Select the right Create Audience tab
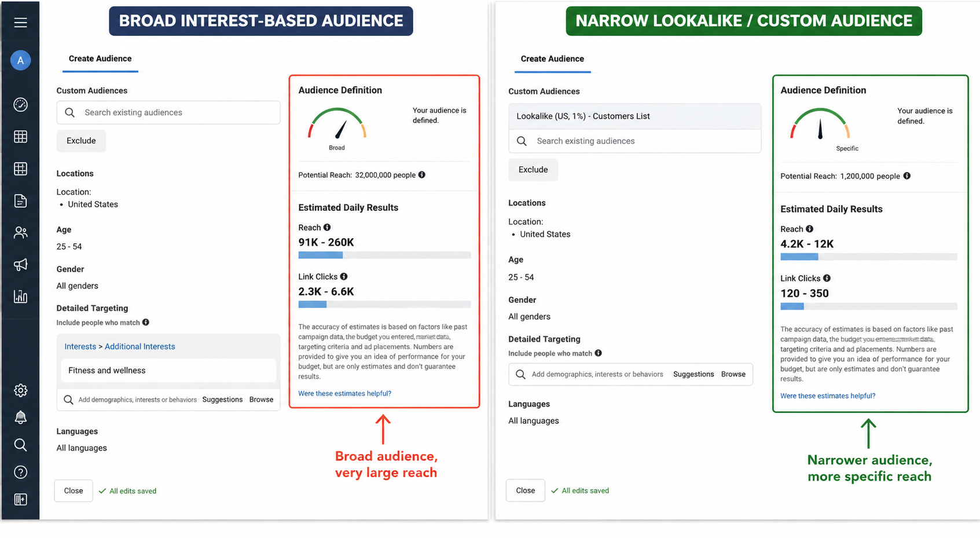This screenshot has height=538, width=980. pyautogui.click(x=552, y=59)
